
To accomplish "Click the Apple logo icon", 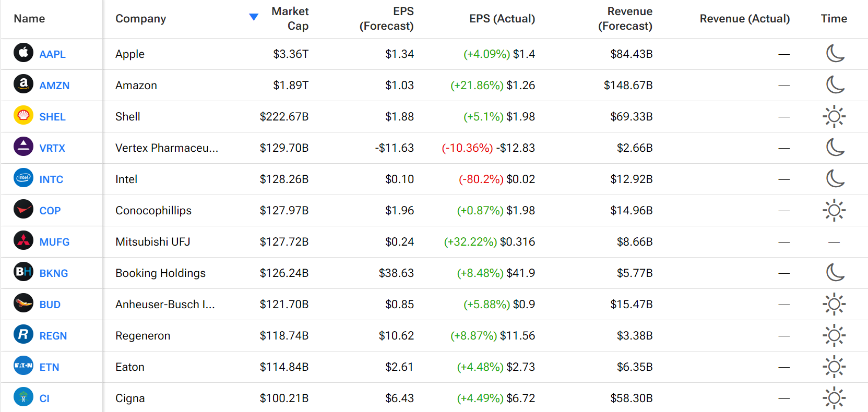I will tap(23, 53).
